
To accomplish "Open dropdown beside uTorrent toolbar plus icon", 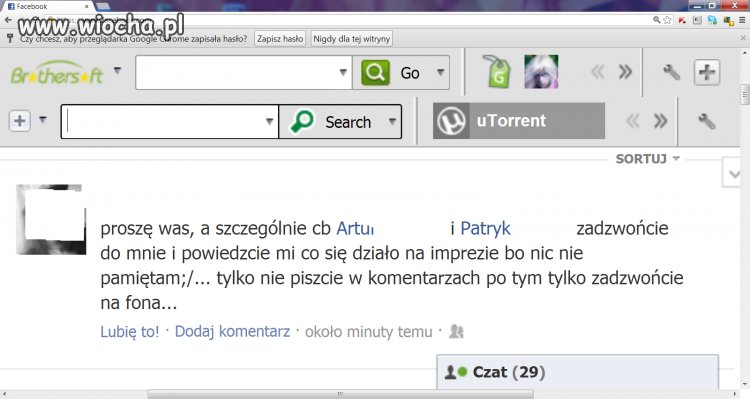I will [43, 119].
